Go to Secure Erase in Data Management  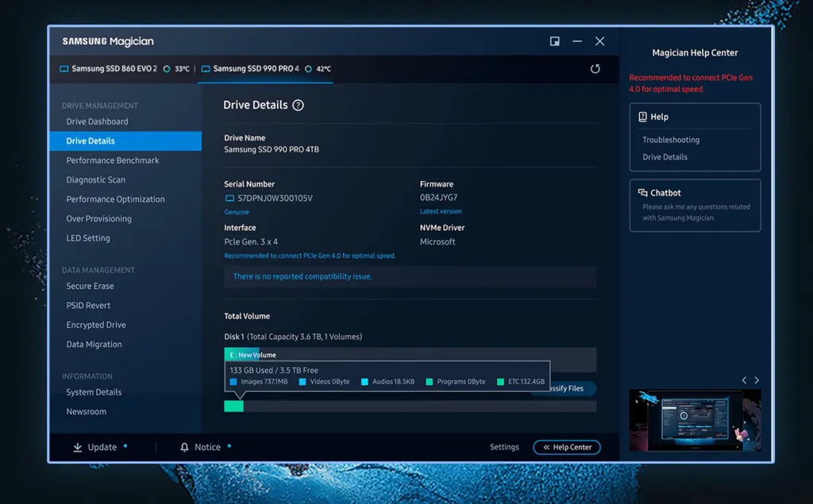tap(90, 286)
